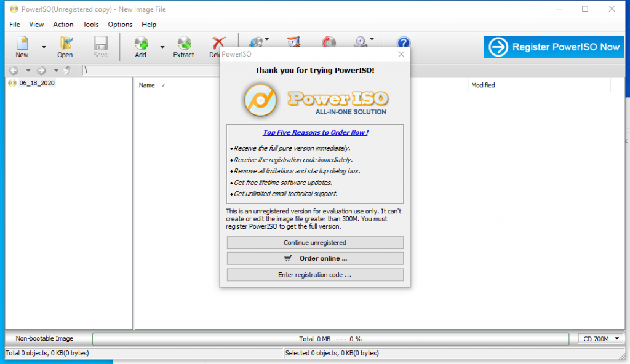This screenshot has width=630, height=364.
Task: Open the Forward history dropdown arrow
Action: 56,71
